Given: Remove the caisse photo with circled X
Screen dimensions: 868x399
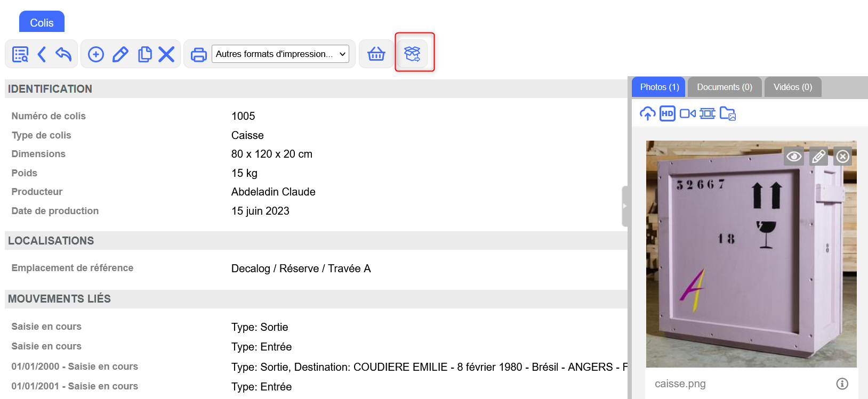Looking at the screenshot, I should point(842,156).
